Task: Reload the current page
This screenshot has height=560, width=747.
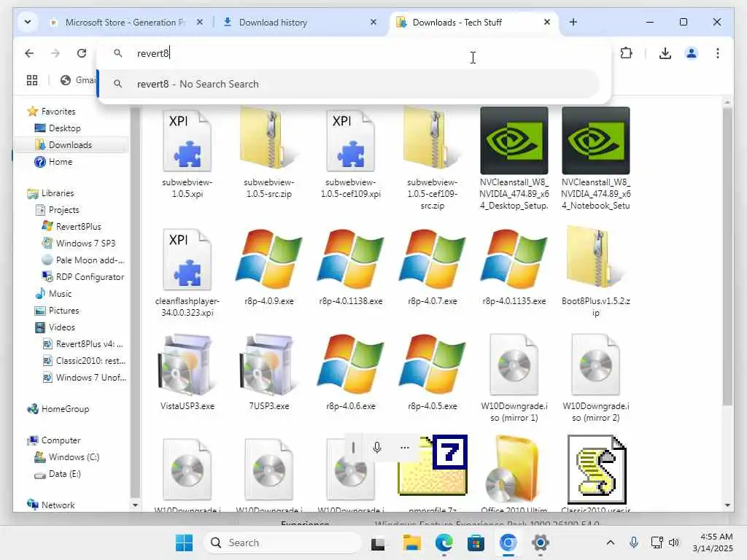Action: (x=82, y=53)
